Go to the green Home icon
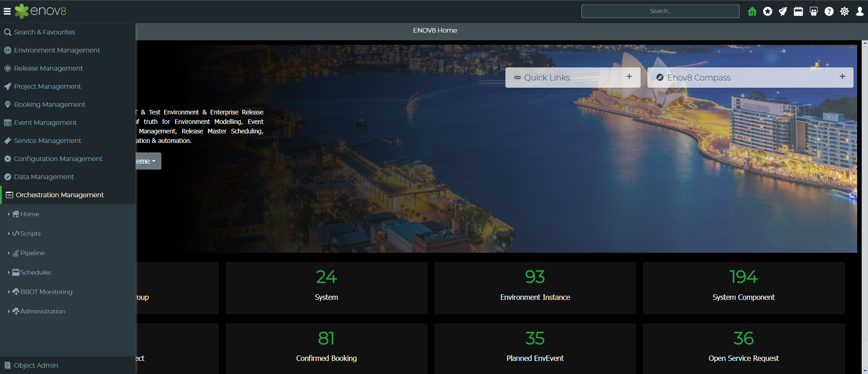The width and height of the screenshot is (868, 374). [752, 11]
